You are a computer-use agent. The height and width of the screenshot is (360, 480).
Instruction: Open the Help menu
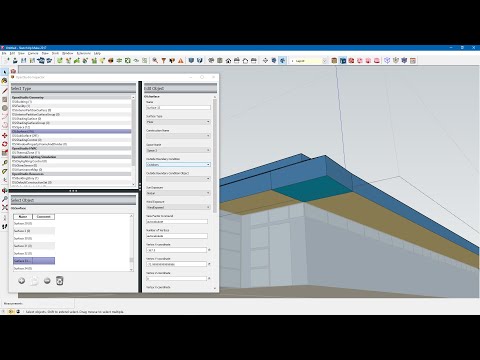coord(97,53)
